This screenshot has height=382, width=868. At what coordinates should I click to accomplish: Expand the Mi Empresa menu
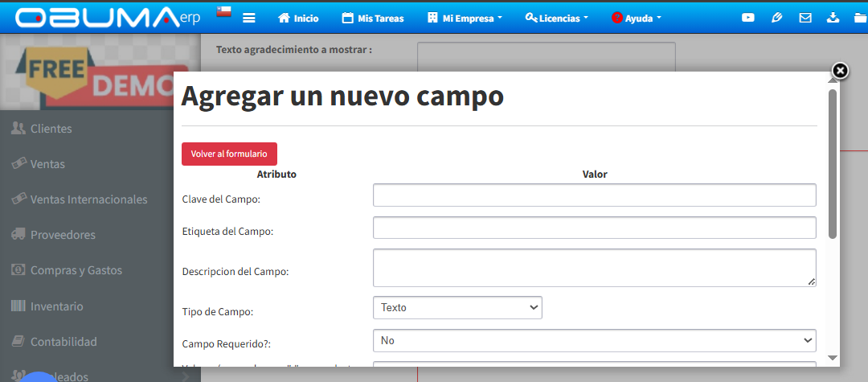[x=465, y=18]
